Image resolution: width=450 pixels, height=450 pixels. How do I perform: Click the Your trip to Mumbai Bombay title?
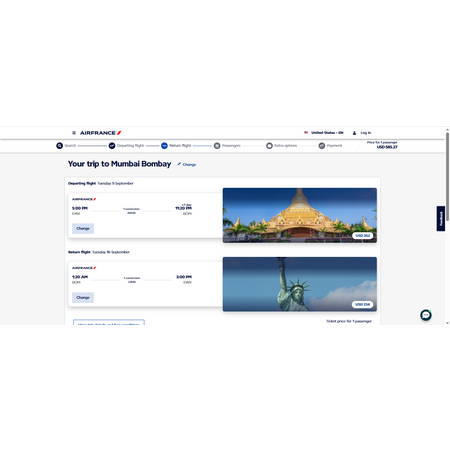(119, 164)
